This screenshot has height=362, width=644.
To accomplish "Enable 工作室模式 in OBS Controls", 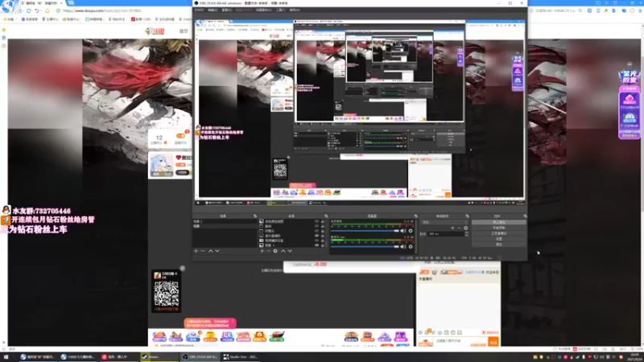I will pos(498,233).
